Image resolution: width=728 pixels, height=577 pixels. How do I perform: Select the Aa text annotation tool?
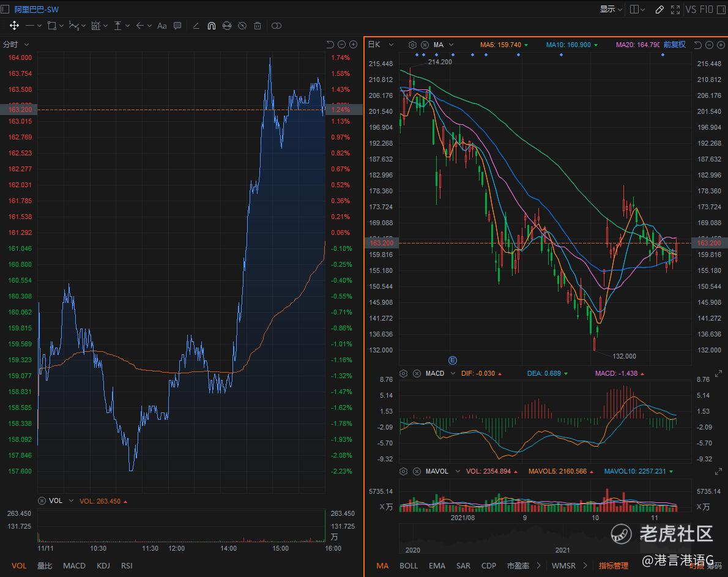[162, 26]
